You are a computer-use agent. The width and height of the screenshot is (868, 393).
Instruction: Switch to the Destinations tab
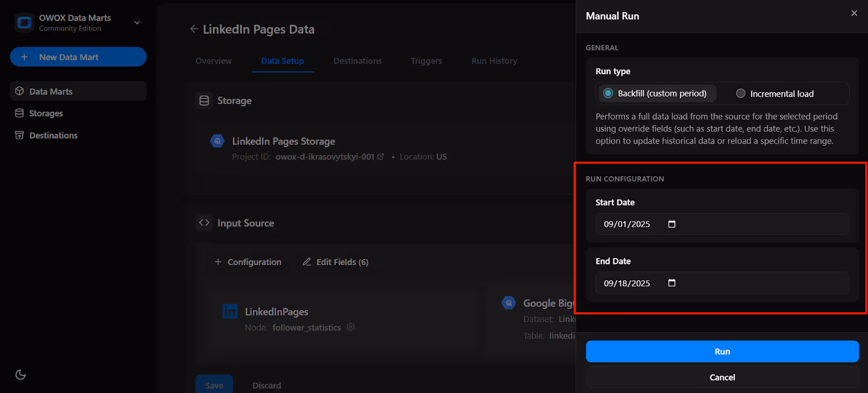358,61
